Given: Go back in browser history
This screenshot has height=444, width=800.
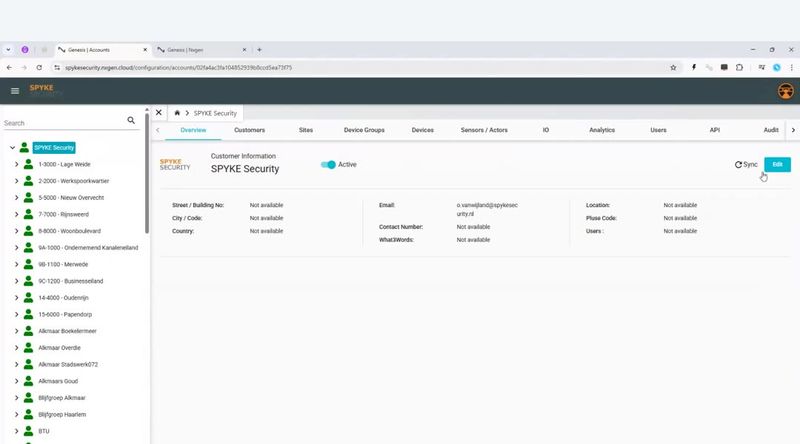Looking at the screenshot, I should tap(9, 67).
